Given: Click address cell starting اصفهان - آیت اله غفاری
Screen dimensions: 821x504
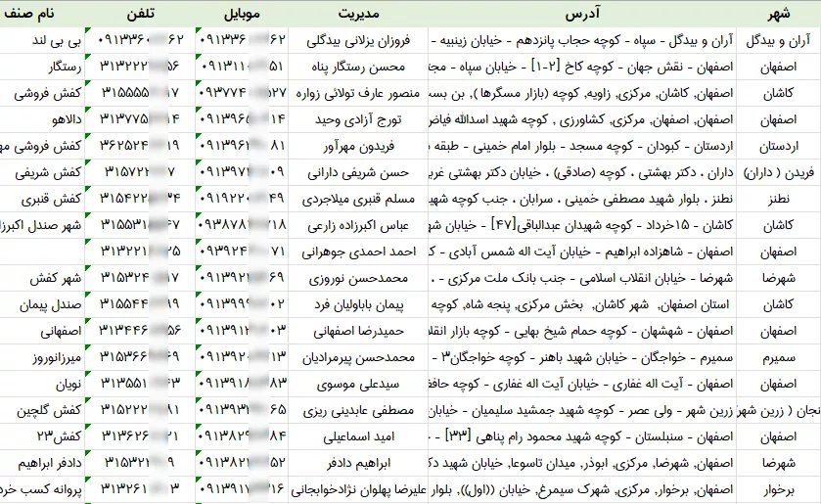Looking at the screenshot, I should coord(582,384).
